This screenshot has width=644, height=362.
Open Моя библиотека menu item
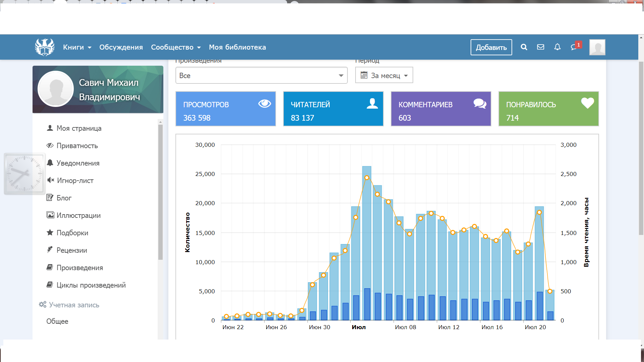click(x=237, y=47)
